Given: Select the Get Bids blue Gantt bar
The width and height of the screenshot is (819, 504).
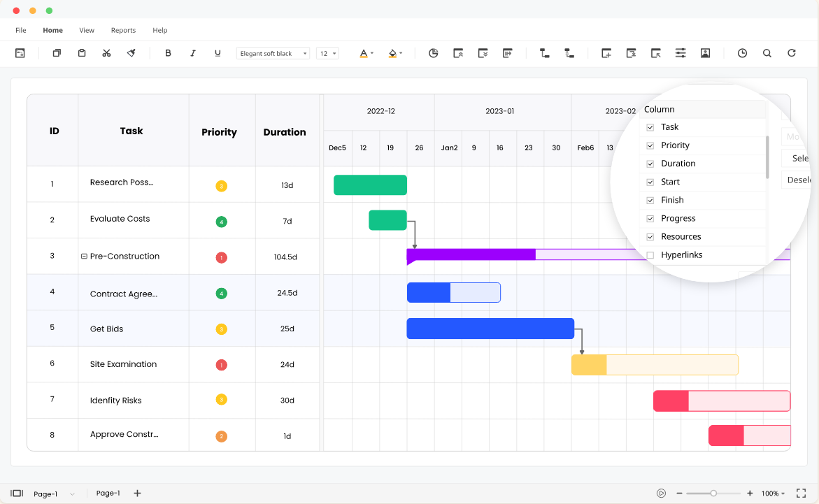Looking at the screenshot, I should 490,329.
